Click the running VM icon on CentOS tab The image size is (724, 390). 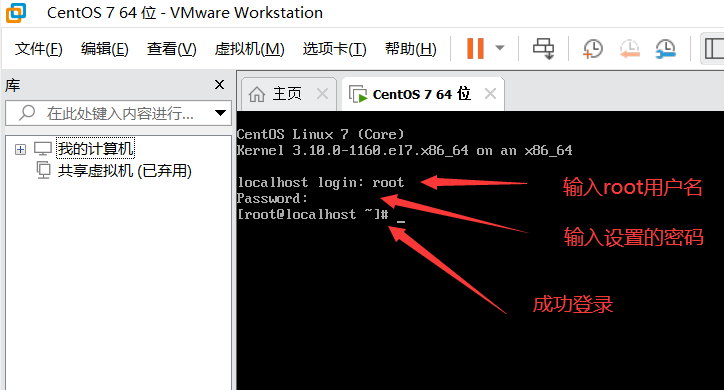click(x=358, y=94)
